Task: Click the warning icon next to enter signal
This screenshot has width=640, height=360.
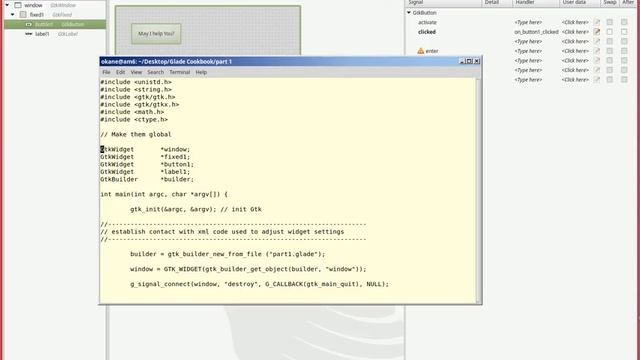Action: coord(420,51)
